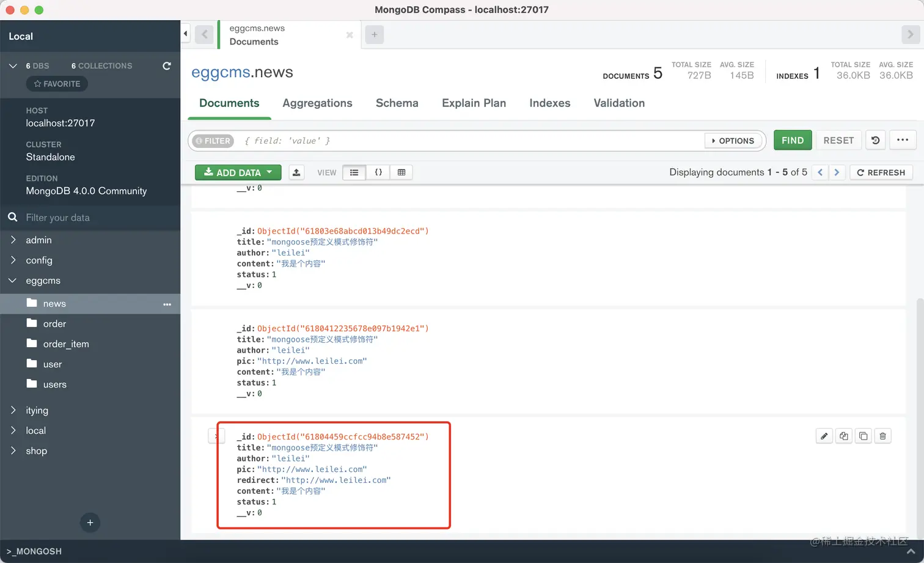Click the REFRESH button

[x=881, y=172]
